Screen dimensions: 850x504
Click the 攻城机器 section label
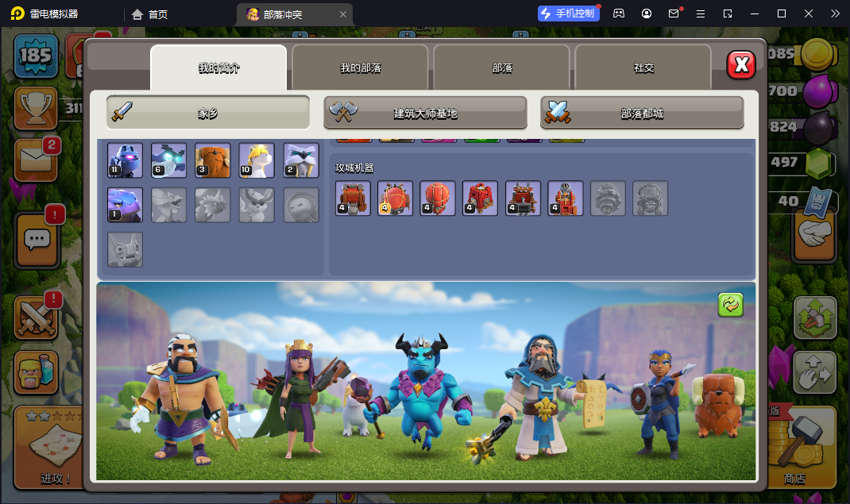[x=354, y=167]
